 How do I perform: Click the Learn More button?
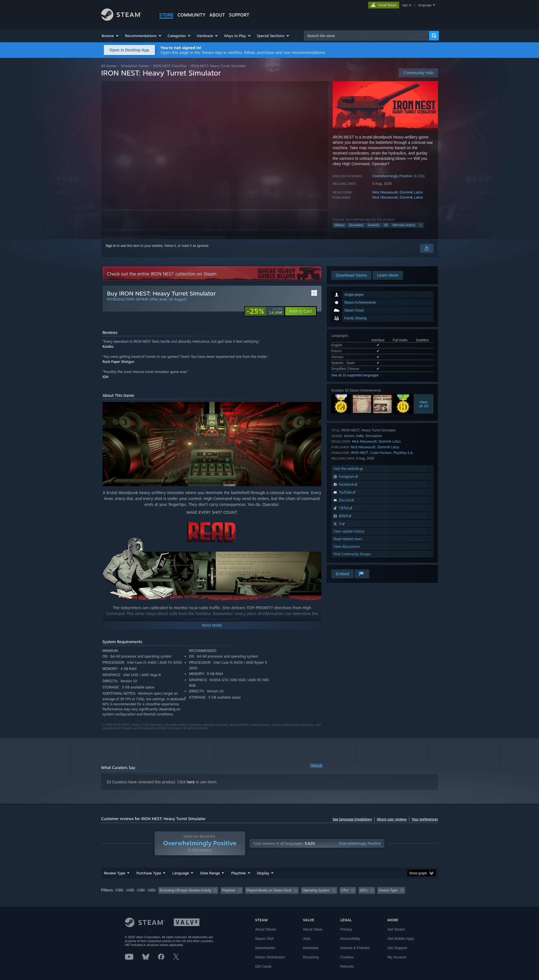tap(388, 276)
